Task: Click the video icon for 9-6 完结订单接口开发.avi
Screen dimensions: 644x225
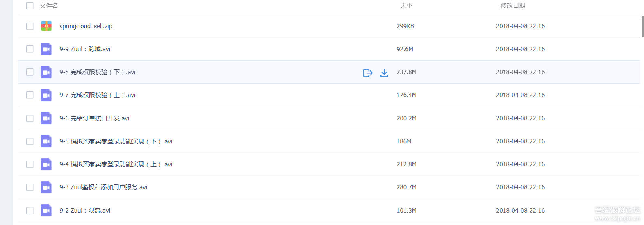Action: click(x=46, y=118)
